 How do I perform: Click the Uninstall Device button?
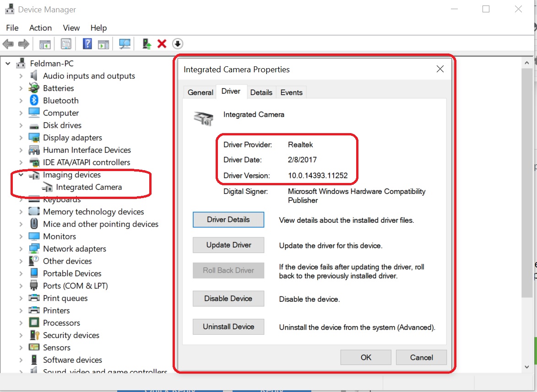(x=228, y=327)
